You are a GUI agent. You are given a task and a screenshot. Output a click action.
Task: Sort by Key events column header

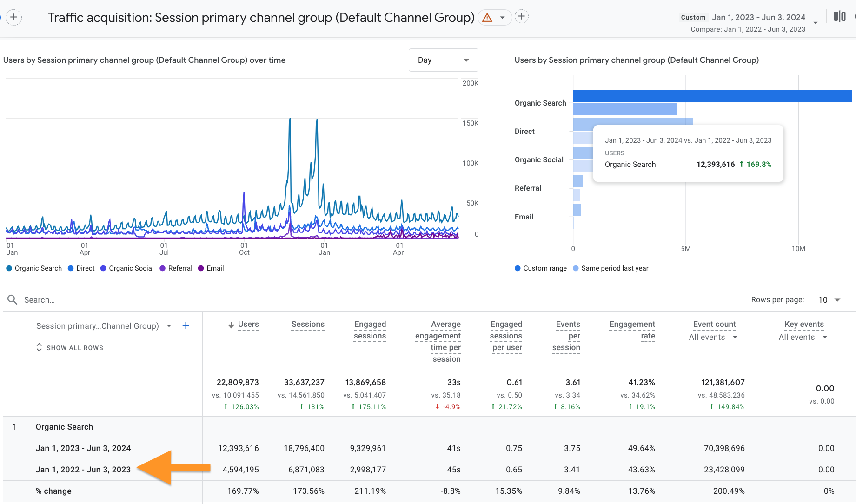click(804, 325)
